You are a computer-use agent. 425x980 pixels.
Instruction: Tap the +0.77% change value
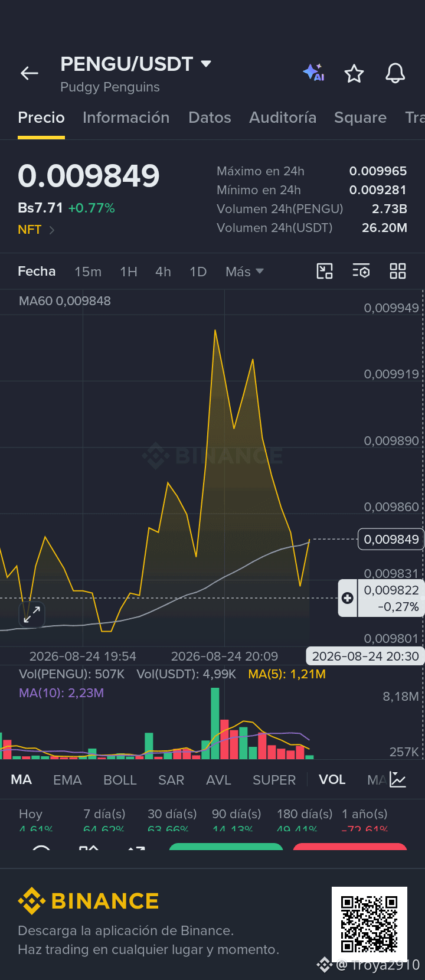[x=91, y=208]
